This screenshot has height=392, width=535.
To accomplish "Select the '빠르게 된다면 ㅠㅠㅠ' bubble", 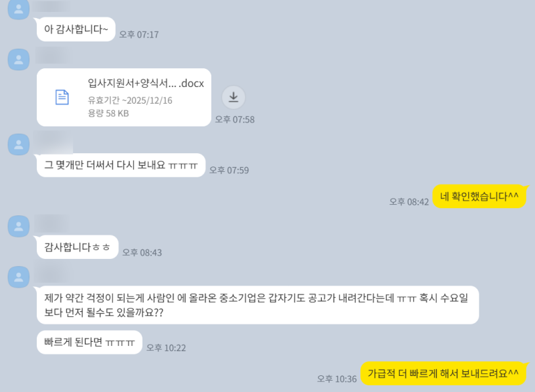I will pyautogui.click(x=90, y=342).
